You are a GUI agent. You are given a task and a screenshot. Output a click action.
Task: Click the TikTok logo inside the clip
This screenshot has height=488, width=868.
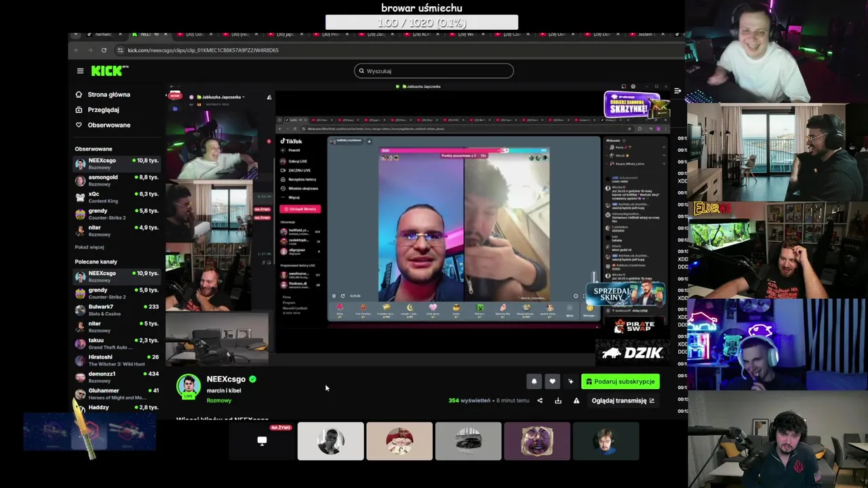(292, 141)
